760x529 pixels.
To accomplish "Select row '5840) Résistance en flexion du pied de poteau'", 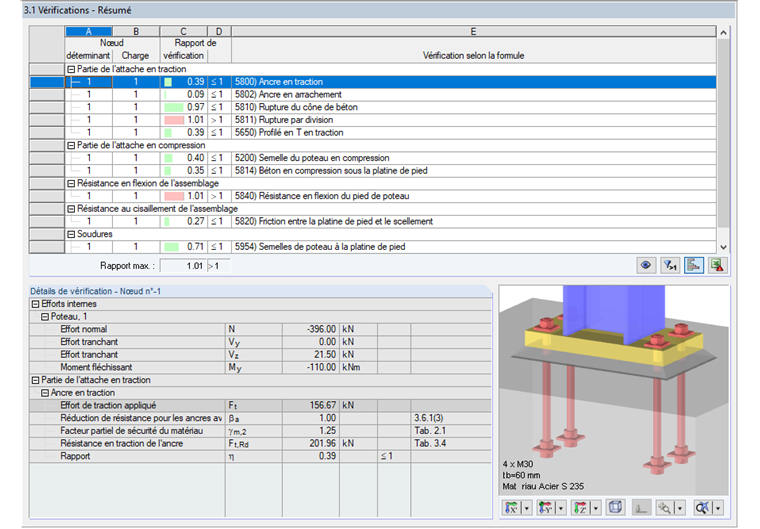I will (x=373, y=196).
